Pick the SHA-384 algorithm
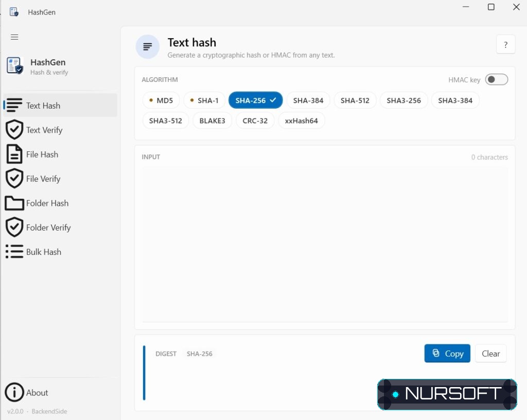This screenshot has height=420, width=527. pos(308,100)
